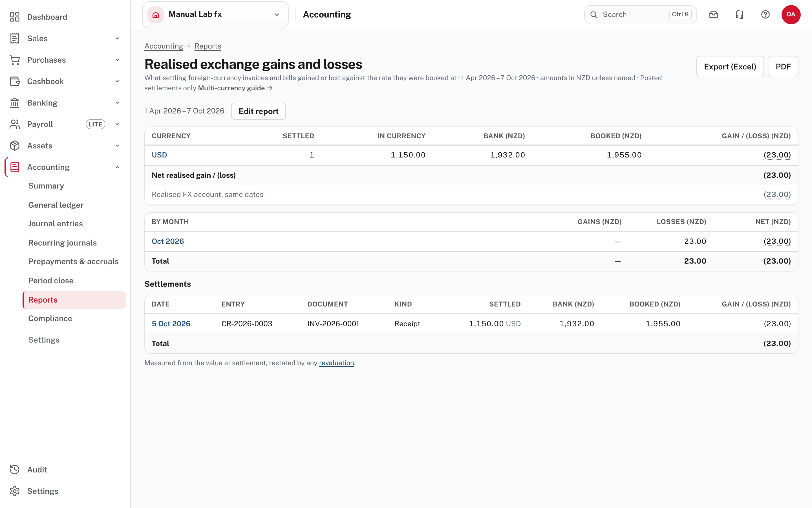Click the Reports breadcrumb link
This screenshot has width=812, height=508.
[208, 46]
